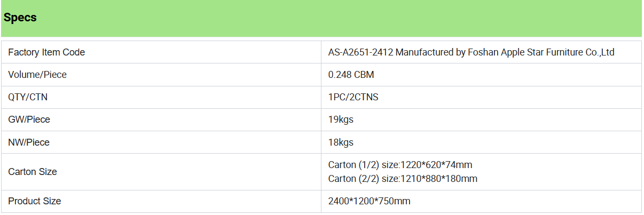Click the 1220*620*74mm dimensions text
Viewport: 644px width, 215px height.
[436, 165]
